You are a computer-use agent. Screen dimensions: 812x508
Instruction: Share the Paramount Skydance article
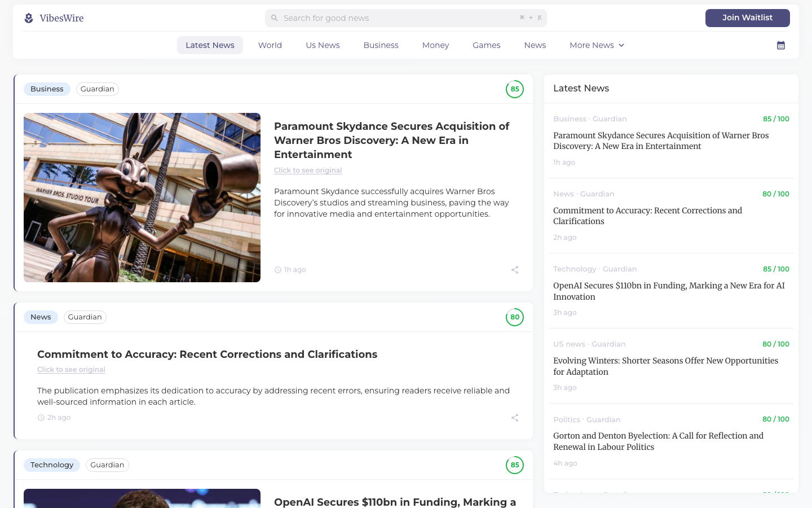coord(514,270)
